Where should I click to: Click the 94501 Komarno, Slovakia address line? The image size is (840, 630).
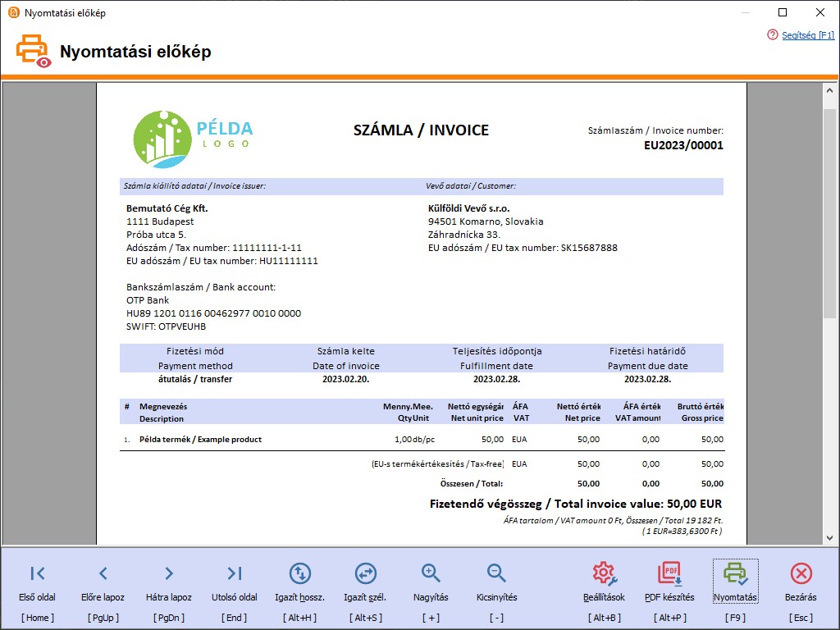click(x=486, y=221)
